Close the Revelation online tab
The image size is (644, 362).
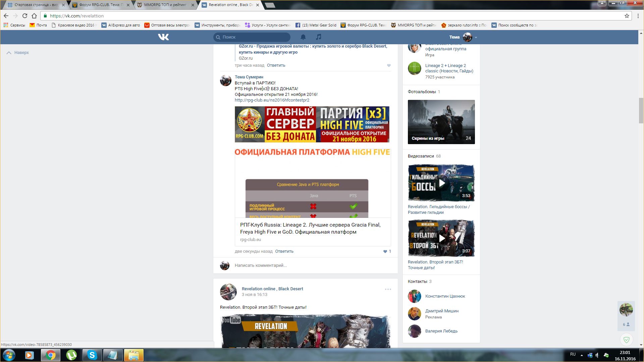point(257,5)
